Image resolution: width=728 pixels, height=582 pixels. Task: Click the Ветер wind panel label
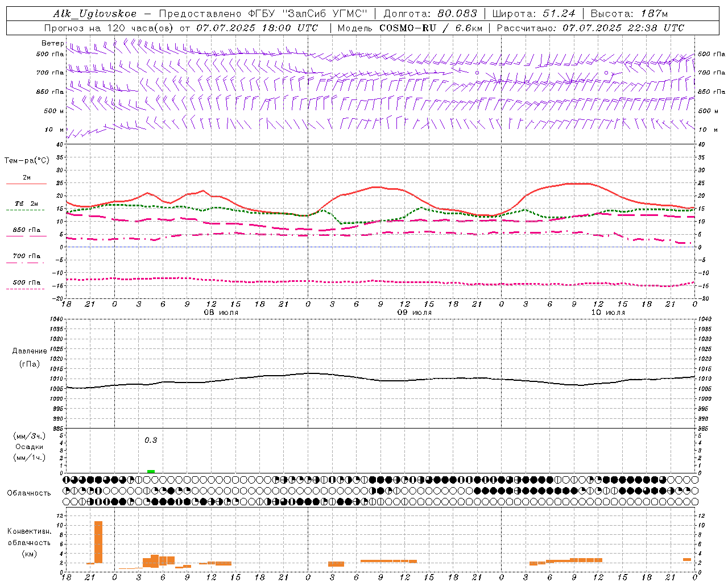click(52, 43)
